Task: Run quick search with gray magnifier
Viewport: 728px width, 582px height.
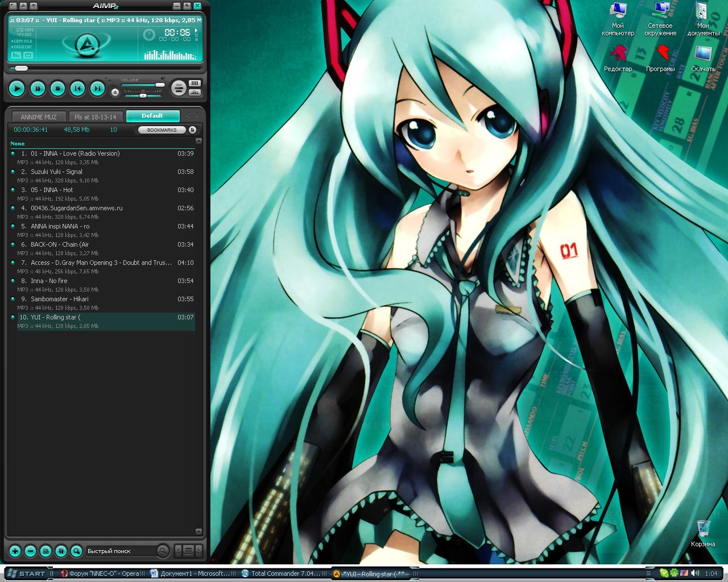Action: pos(163,551)
